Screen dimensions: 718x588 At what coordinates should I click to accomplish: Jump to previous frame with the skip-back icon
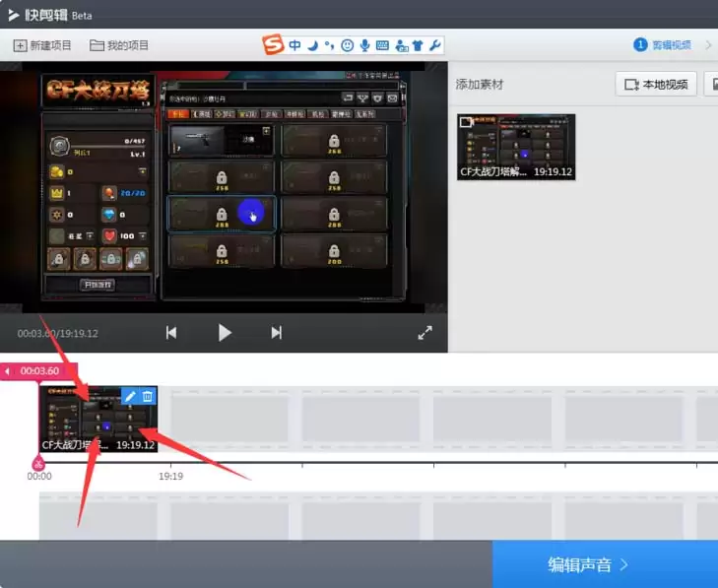click(x=171, y=333)
